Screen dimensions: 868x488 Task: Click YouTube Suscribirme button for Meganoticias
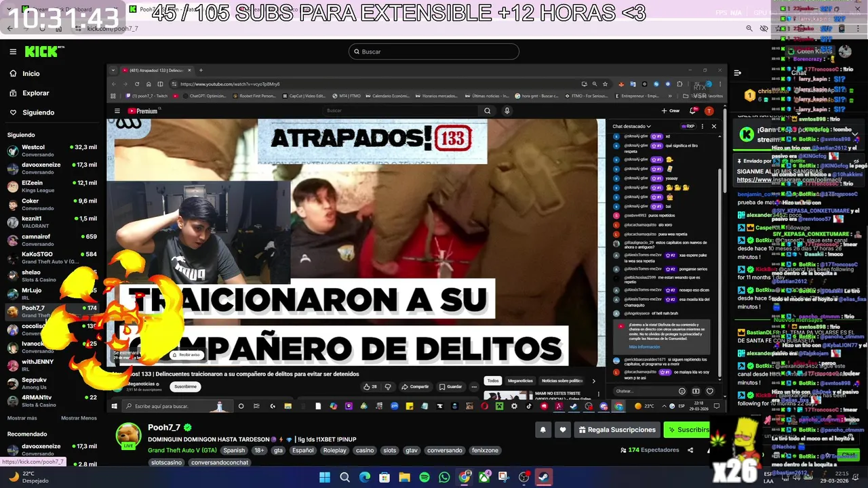click(x=185, y=387)
